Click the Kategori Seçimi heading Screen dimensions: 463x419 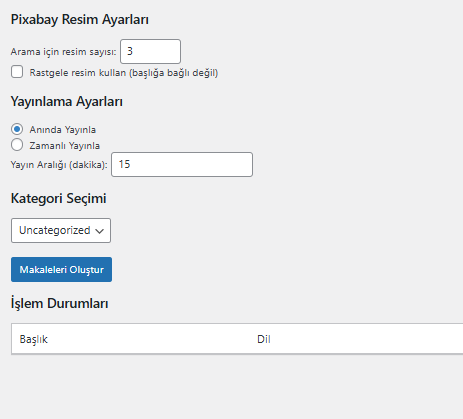(59, 198)
